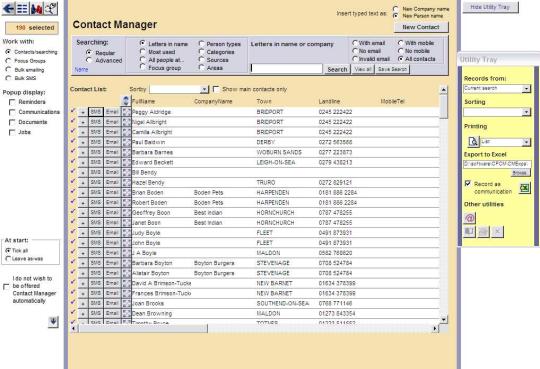Screen dimensions: 540x369
Task: Click the fourth top-left toolbar icon
Action: 51,9
